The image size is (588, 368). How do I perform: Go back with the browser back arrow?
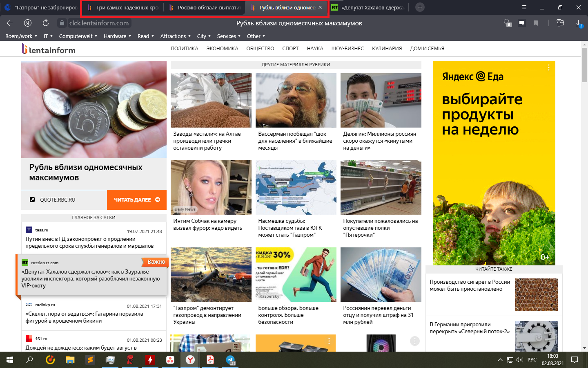coord(10,23)
